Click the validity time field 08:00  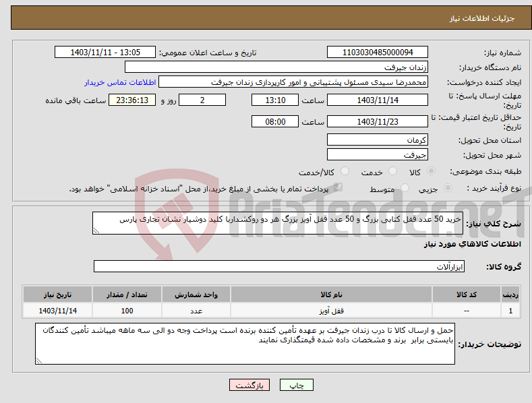point(275,121)
